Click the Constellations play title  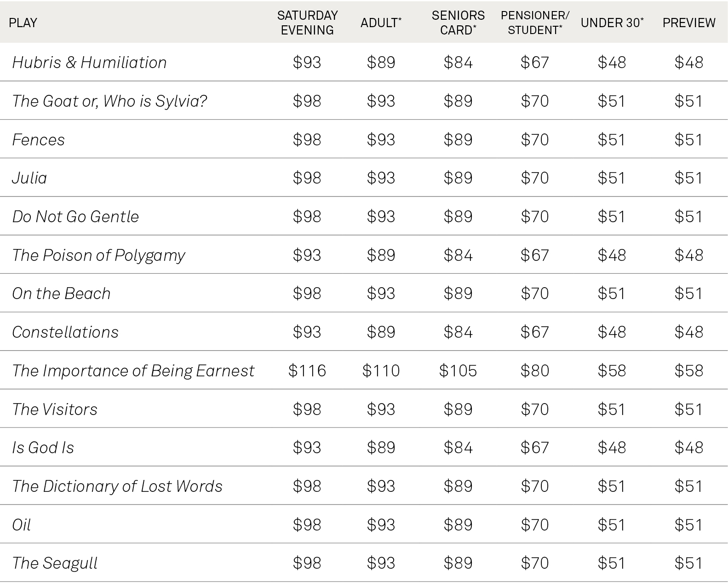pyautogui.click(x=65, y=332)
